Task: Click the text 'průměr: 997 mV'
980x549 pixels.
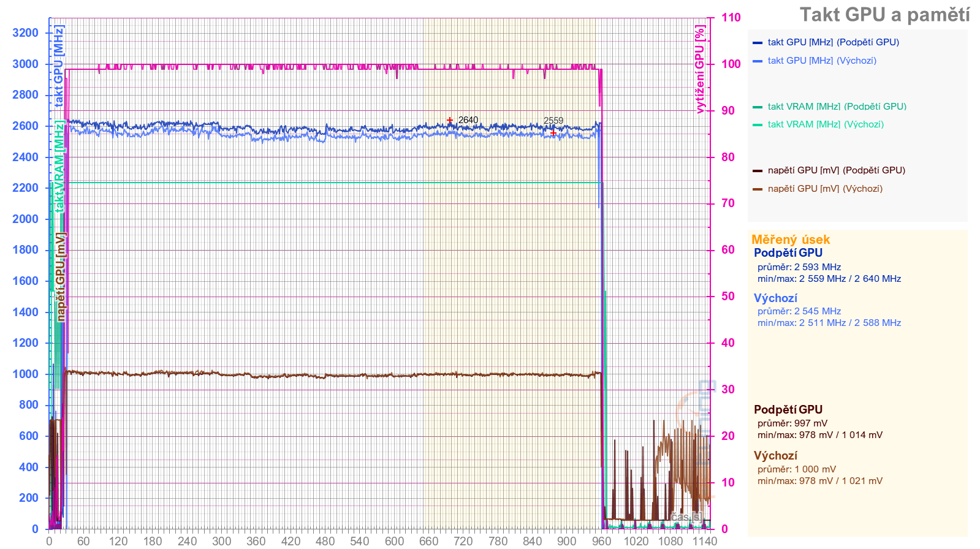Action: (x=792, y=423)
